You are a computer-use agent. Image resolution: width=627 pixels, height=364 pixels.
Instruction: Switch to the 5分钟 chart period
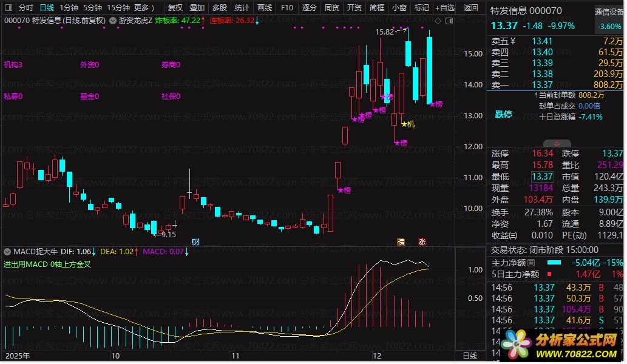(x=92, y=8)
